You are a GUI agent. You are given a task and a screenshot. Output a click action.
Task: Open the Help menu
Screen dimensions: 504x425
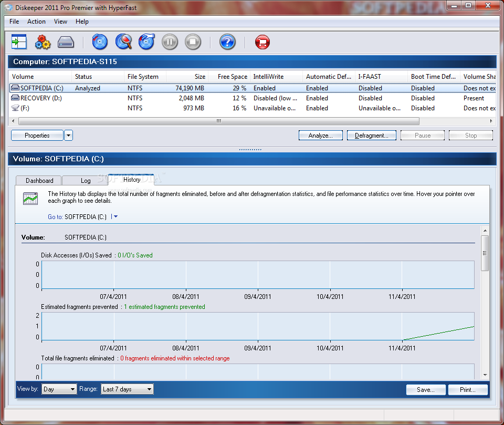click(82, 22)
